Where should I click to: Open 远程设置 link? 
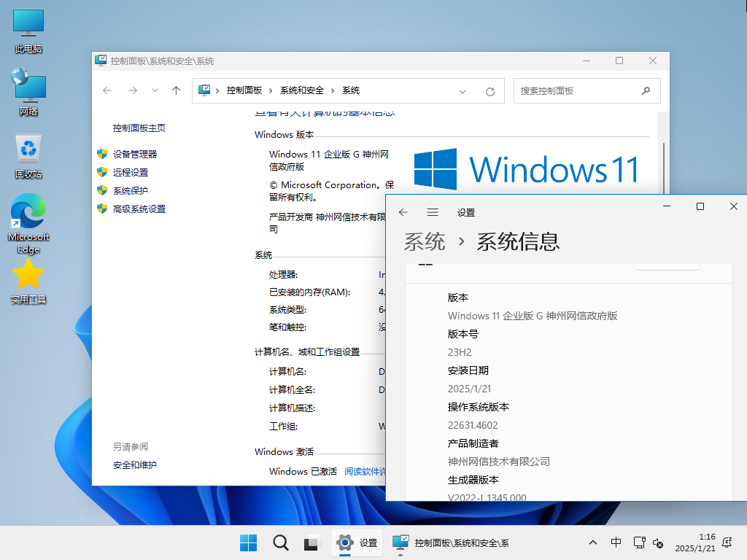point(131,172)
